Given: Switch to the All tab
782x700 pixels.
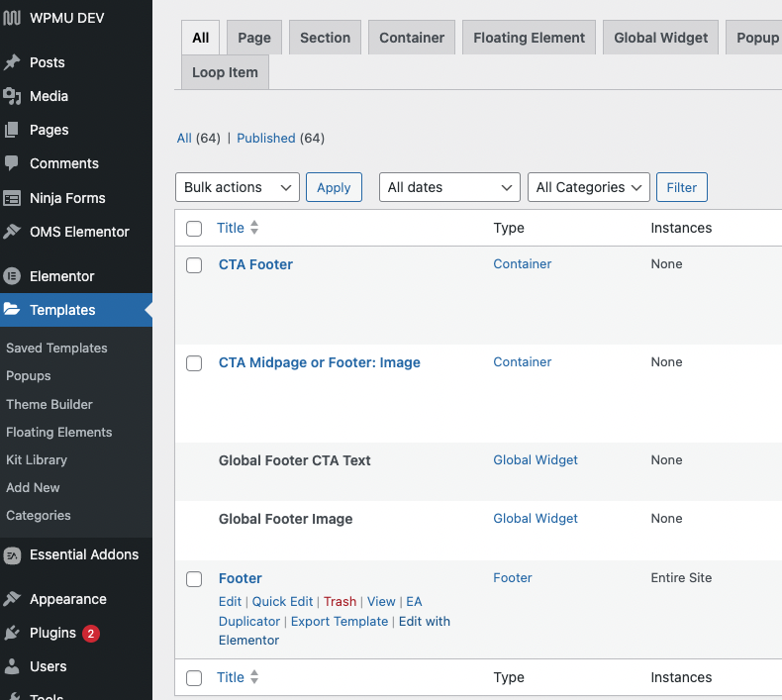Looking at the screenshot, I should click(x=201, y=38).
